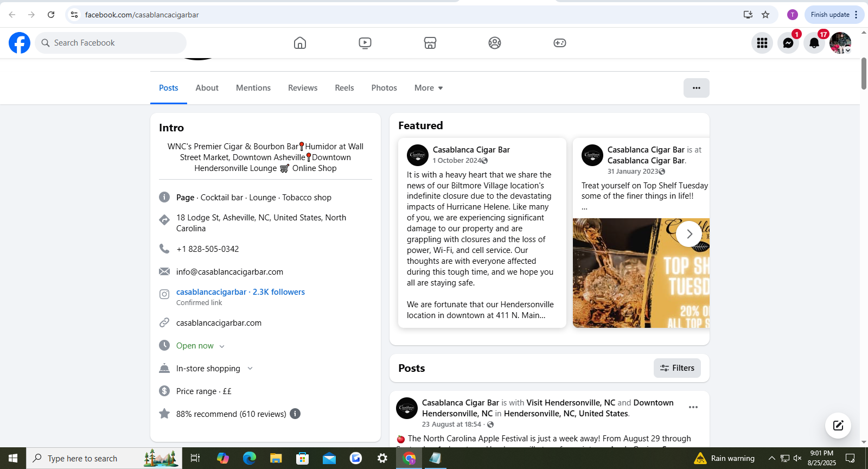Screen dimensions: 868x469
Task: Click the Facebook logo icon
Action: (x=20, y=43)
